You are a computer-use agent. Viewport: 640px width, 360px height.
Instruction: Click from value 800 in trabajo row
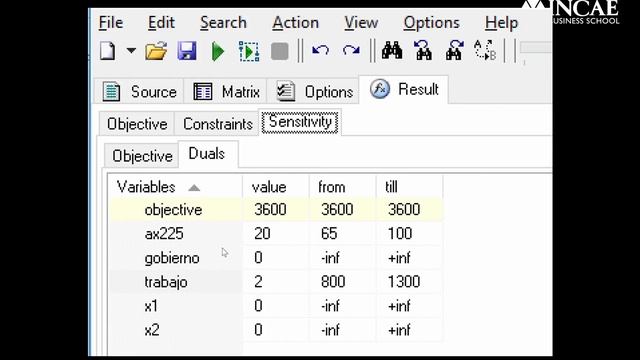(333, 282)
